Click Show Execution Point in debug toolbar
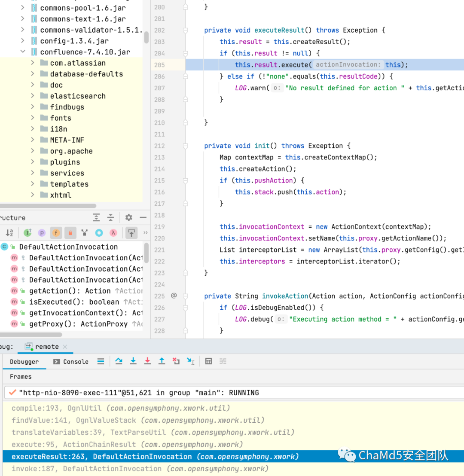The height and width of the screenshot is (476, 464). coord(101,361)
